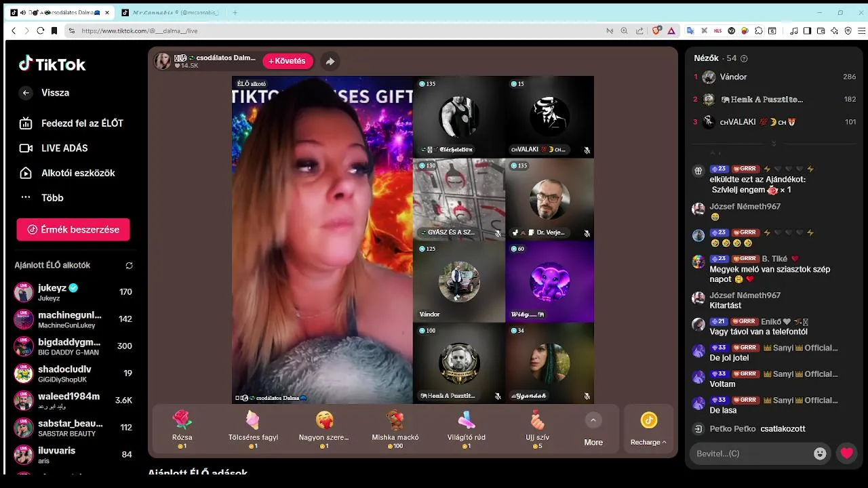Open the emoji picker in chat

(x=820, y=453)
